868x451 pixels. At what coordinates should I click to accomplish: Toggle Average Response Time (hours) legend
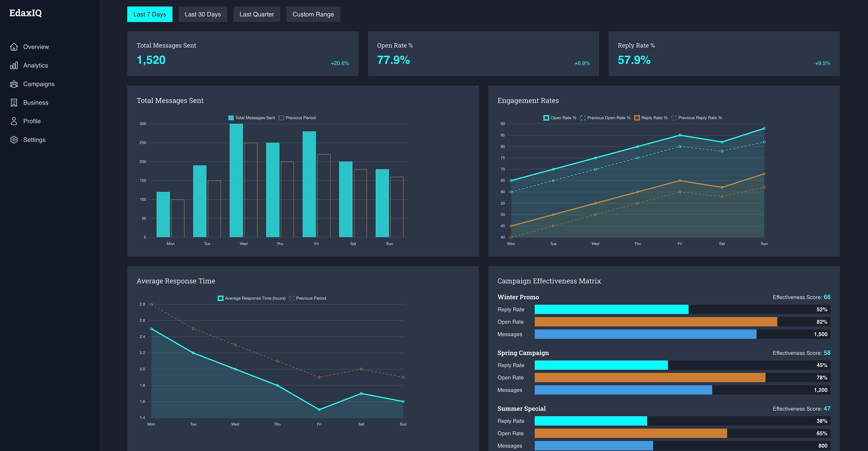[x=252, y=298]
